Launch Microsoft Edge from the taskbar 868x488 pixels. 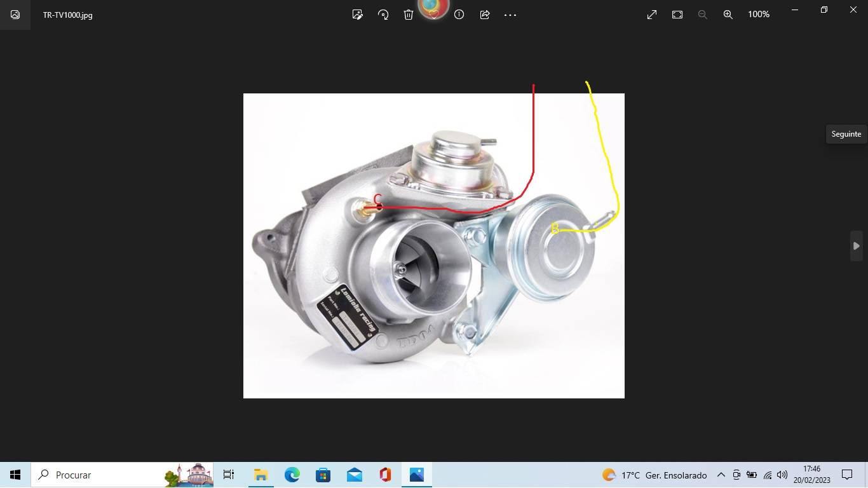292,475
